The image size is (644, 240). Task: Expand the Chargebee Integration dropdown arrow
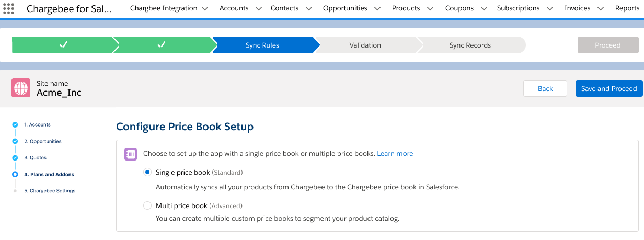(x=204, y=8)
